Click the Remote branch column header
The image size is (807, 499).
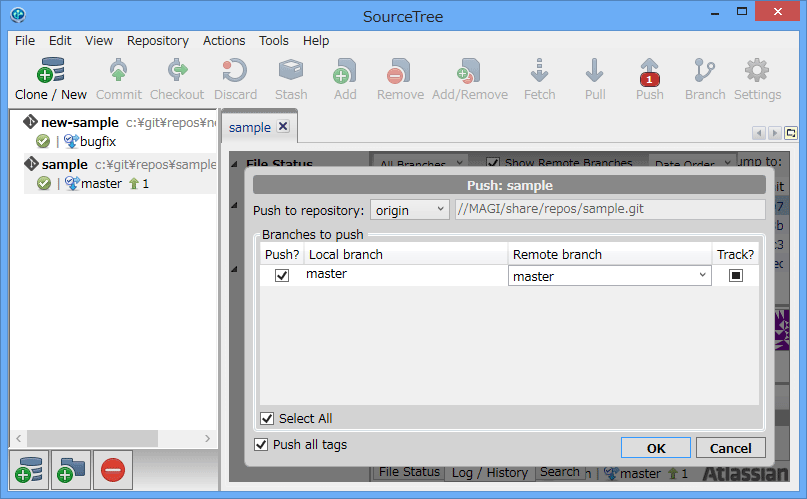[x=610, y=254]
